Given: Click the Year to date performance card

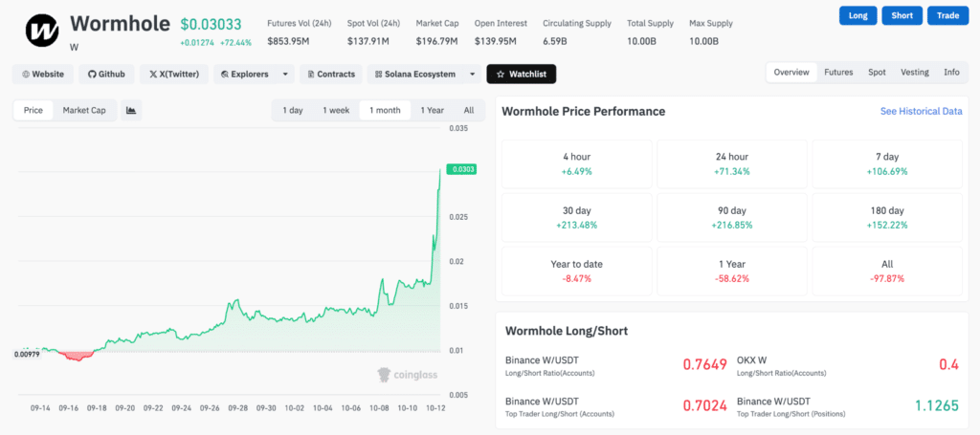Looking at the screenshot, I should coord(576,271).
